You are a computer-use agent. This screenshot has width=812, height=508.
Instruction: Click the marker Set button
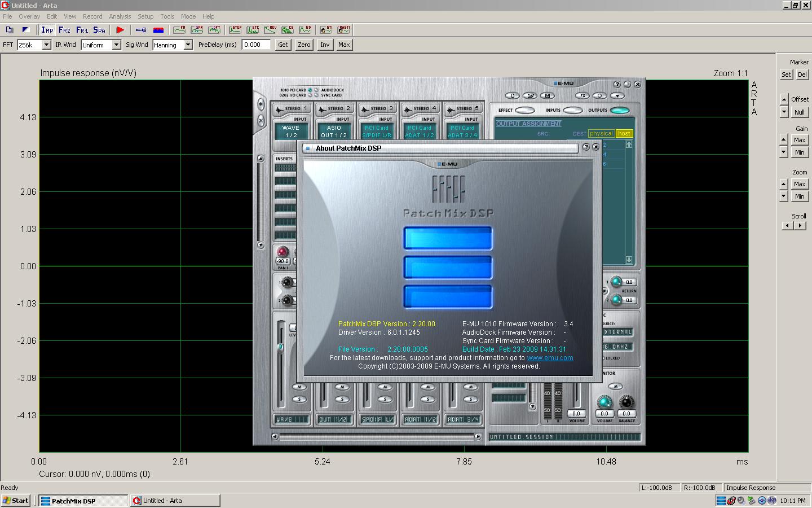tap(786, 75)
